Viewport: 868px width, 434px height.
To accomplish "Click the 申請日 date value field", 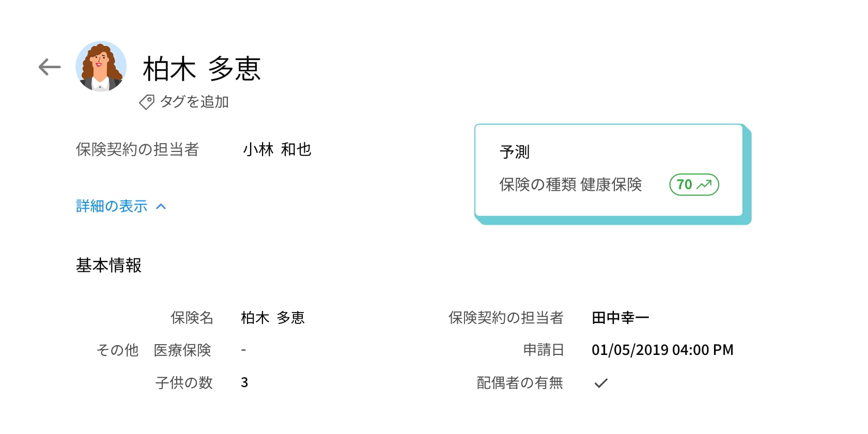I will (x=662, y=350).
